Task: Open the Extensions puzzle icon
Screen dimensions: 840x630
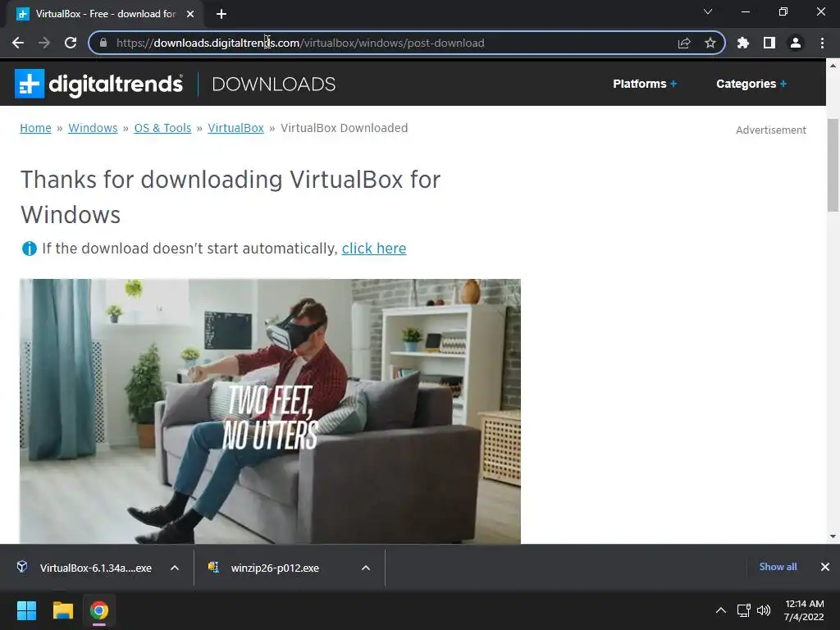Action: pyautogui.click(x=743, y=43)
